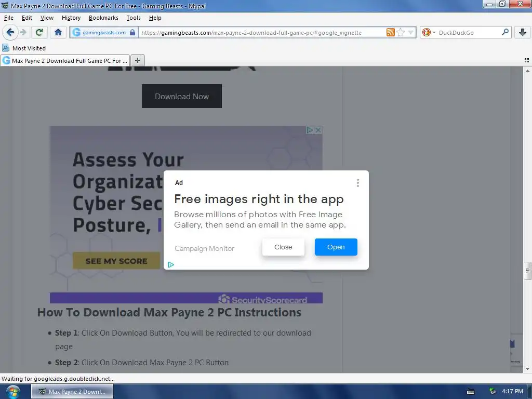Click the Most Visited bookmarks icon
This screenshot has height=399, width=532.
pyautogui.click(x=6, y=48)
